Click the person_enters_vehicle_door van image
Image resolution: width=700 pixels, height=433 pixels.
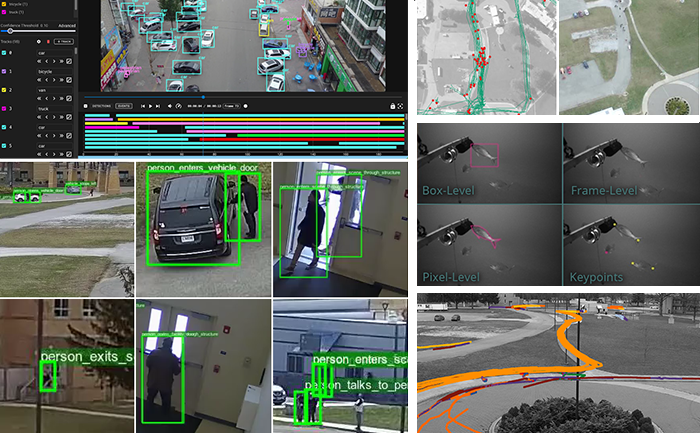pos(204,229)
